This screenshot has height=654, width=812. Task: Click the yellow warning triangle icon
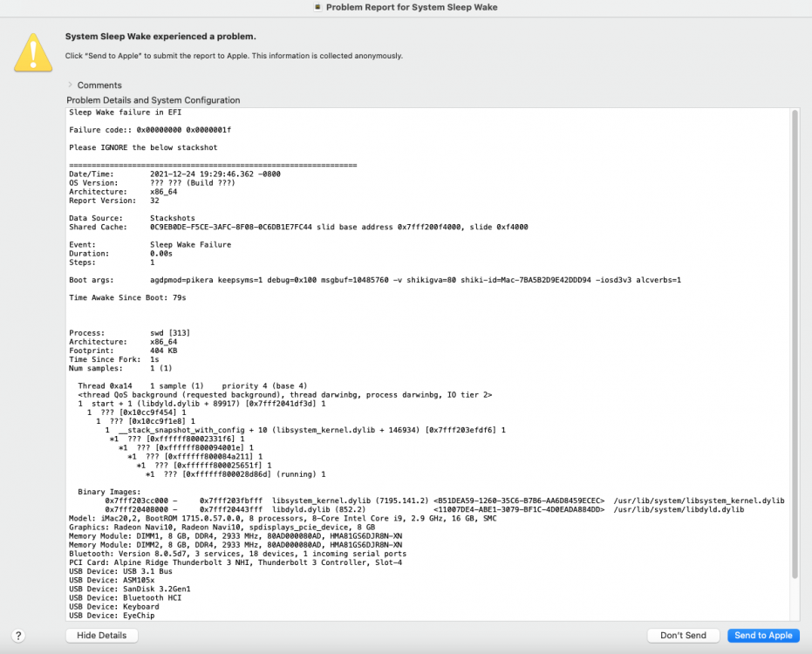[x=33, y=52]
